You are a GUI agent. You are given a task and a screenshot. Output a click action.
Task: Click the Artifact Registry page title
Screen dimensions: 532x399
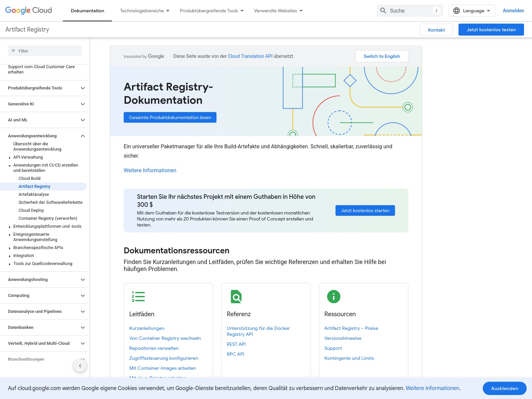tap(27, 30)
